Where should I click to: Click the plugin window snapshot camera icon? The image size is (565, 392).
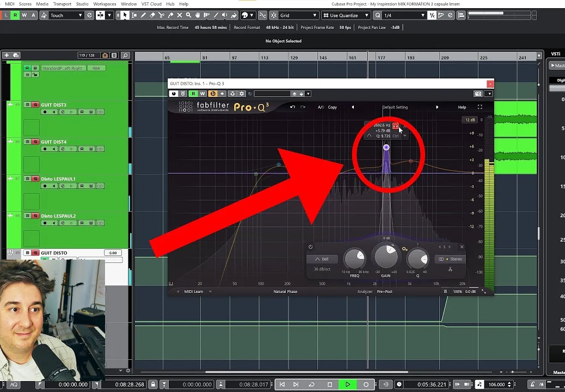tap(478, 94)
